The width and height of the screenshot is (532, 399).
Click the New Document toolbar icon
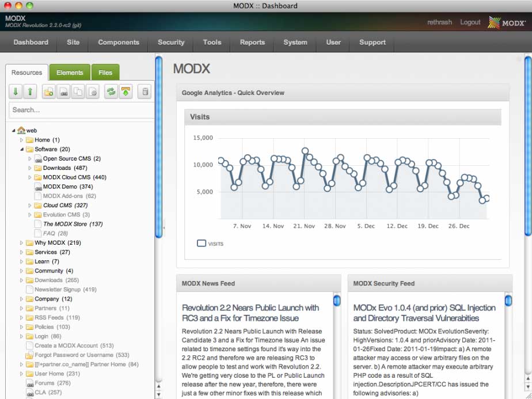(49, 92)
